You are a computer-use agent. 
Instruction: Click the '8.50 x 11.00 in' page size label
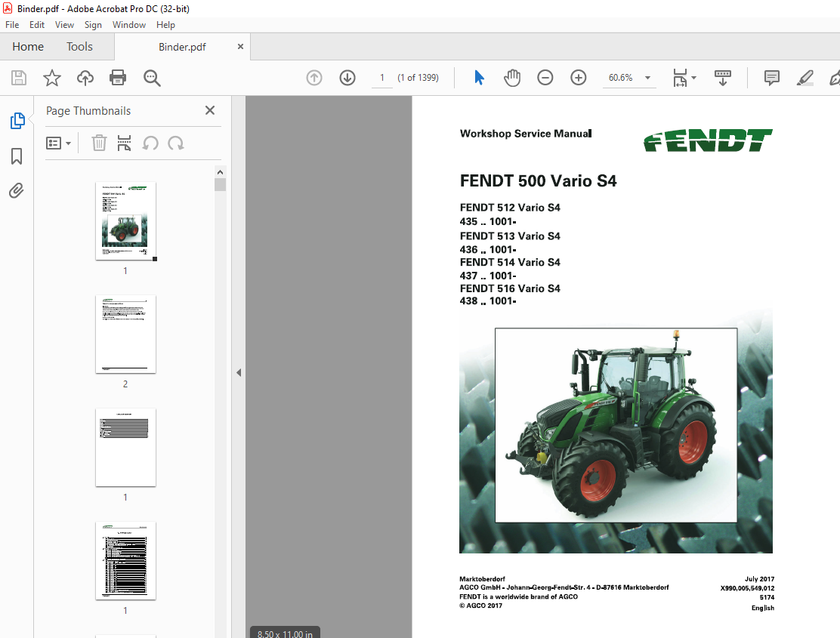pos(285,633)
